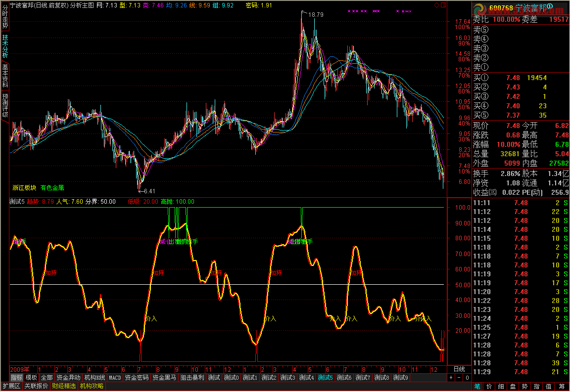Select the 笔 tick detail tab
This screenshot has height=392, width=570.
coord(477,386)
